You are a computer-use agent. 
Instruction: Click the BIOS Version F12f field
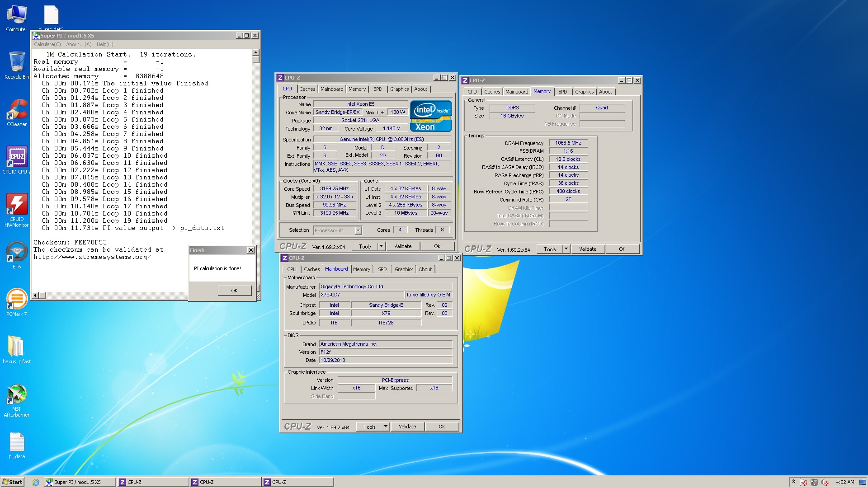[x=386, y=352]
